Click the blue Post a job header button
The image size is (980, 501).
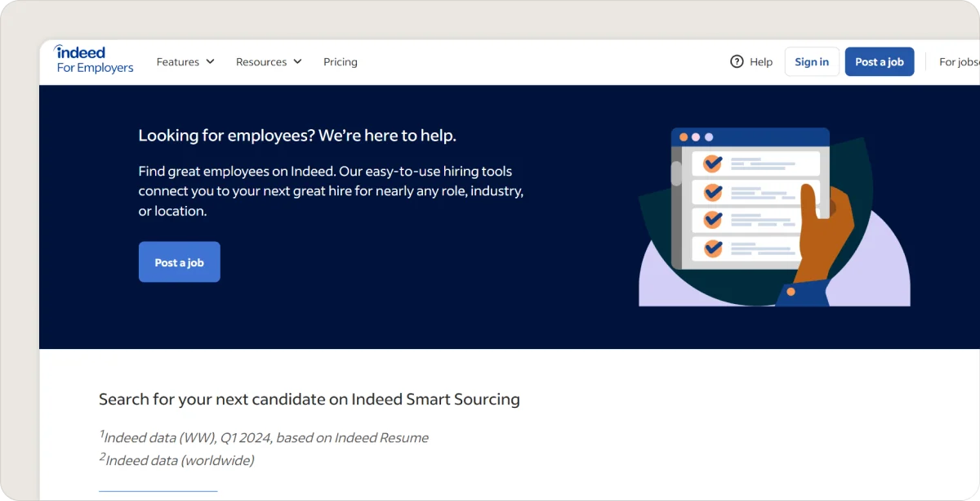880,61
